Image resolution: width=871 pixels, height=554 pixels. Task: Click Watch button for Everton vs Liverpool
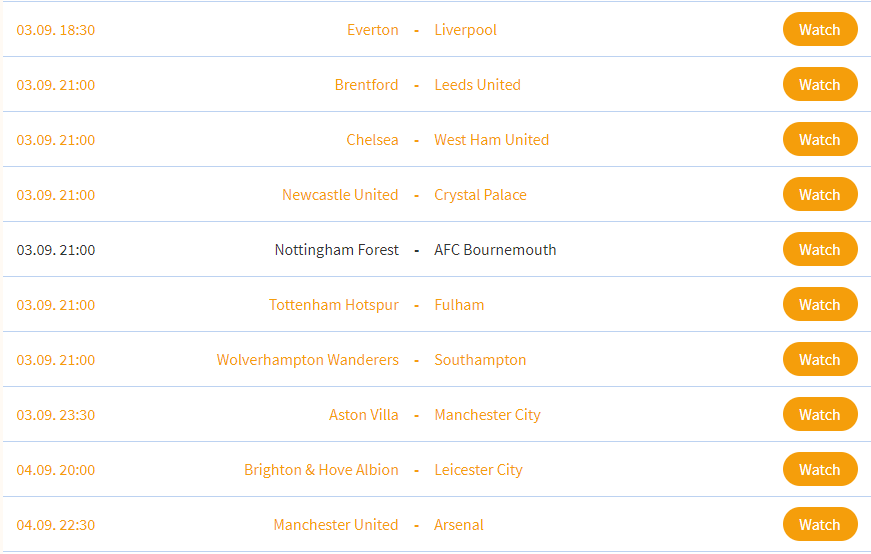pyautogui.click(x=819, y=30)
